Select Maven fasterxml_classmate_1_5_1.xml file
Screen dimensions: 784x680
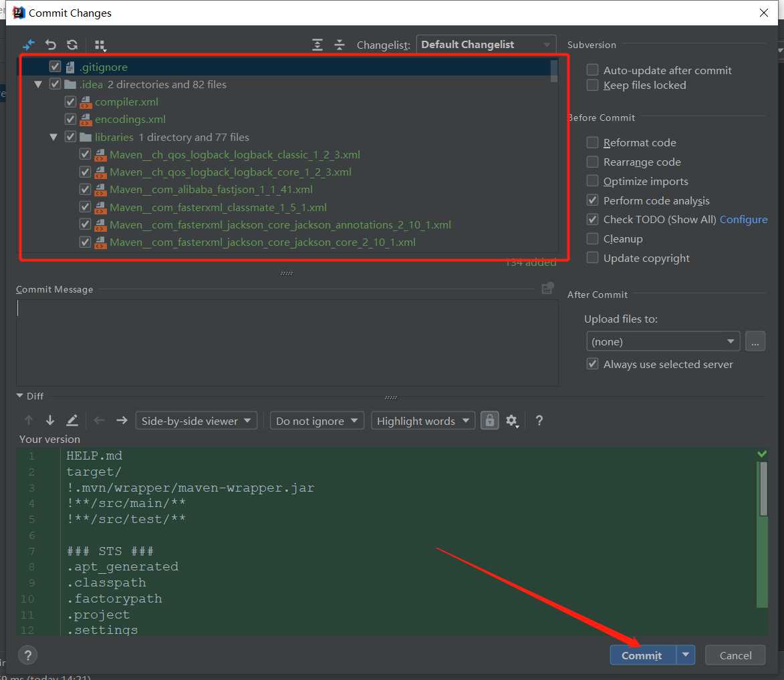tap(218, 207)
